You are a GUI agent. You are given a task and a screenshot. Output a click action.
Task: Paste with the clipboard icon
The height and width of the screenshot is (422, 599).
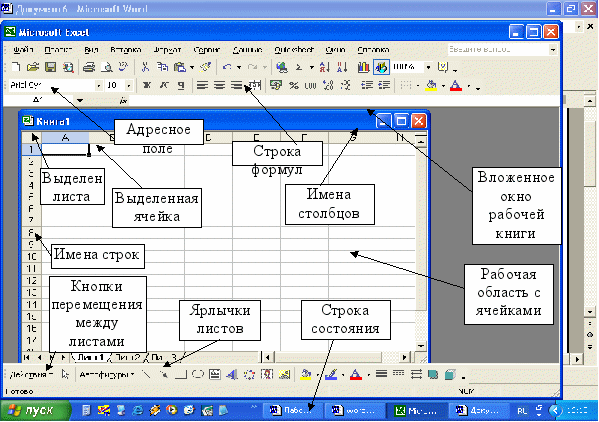(x=180, y=67)
